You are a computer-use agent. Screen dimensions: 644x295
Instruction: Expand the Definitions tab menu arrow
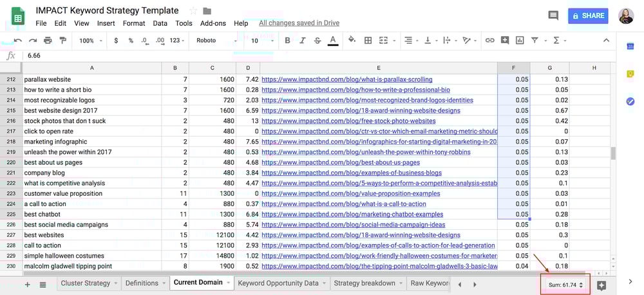tap(164, 283)
